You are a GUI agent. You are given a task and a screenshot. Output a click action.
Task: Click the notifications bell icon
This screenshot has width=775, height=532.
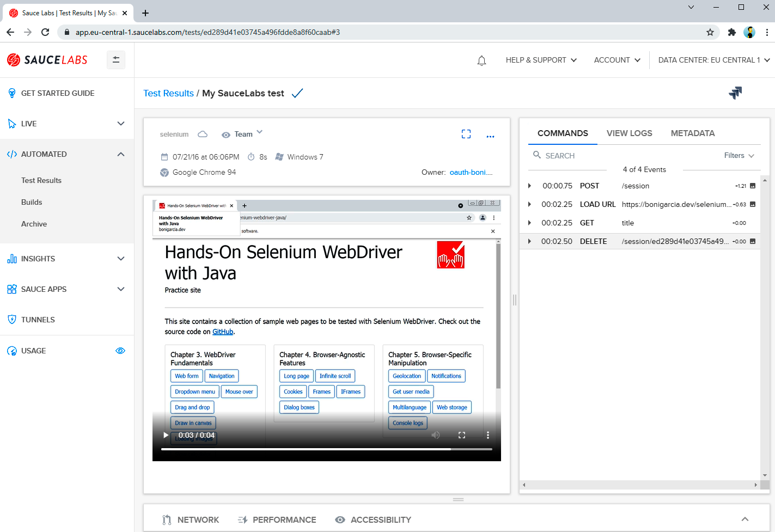pyautogui.click(x=481, y=60)
